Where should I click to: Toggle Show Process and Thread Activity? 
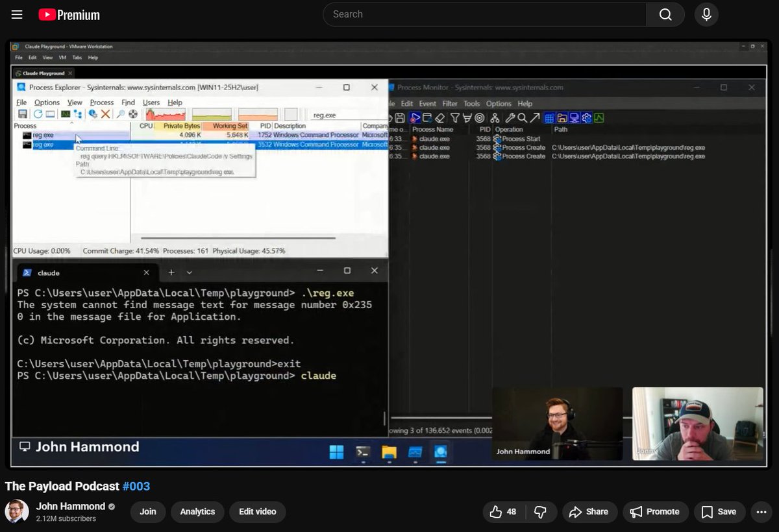pos(587,117)
